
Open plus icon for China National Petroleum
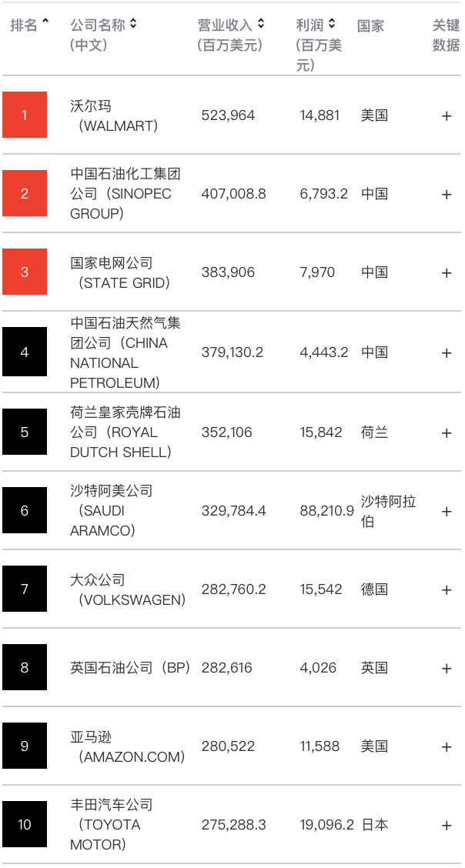[x=447, y=352]
